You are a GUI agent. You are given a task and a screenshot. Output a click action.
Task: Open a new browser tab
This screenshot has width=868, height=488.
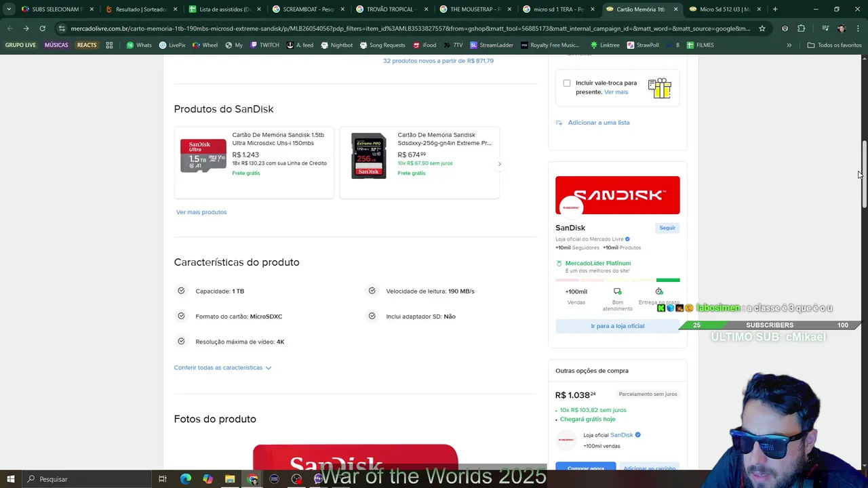point(775,9)
